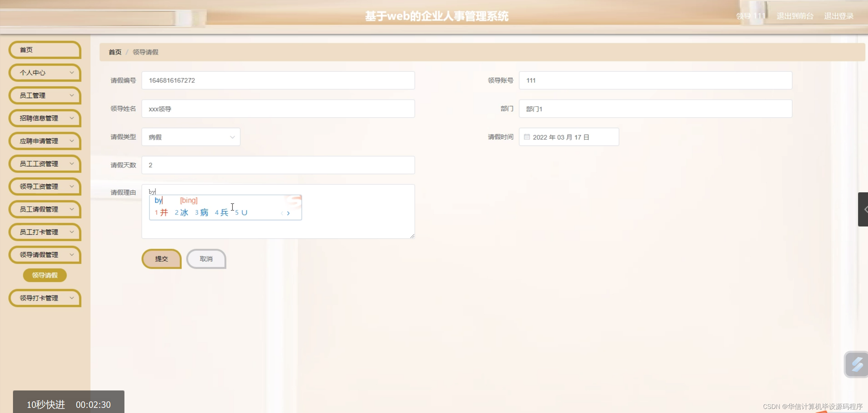Screen dimensions: 868x413
Task: Click the textarea resize handle on 请假理由
Action: 412,236
